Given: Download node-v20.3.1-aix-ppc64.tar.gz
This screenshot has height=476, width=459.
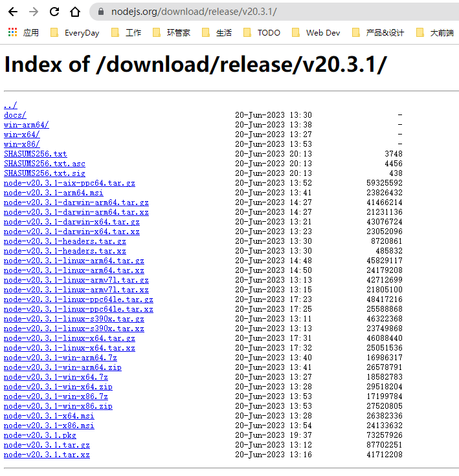Looking at the screenshot, I should tap(69, 183).
